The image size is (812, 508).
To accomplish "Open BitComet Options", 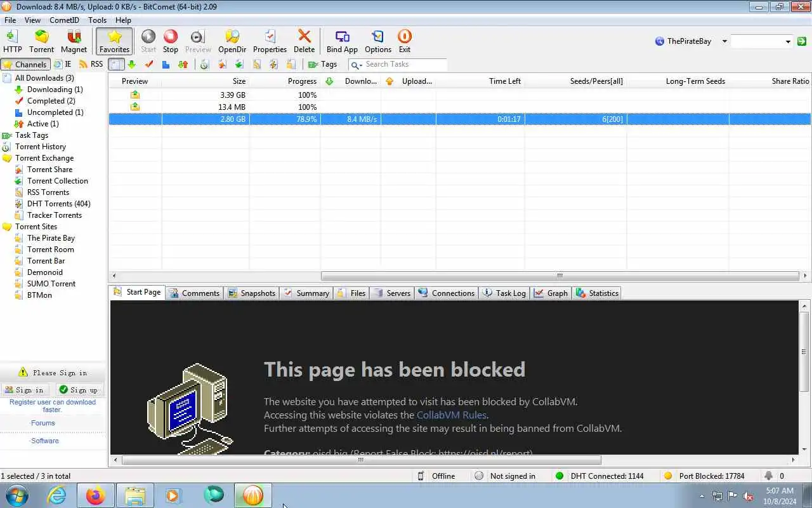I will 378,41.
